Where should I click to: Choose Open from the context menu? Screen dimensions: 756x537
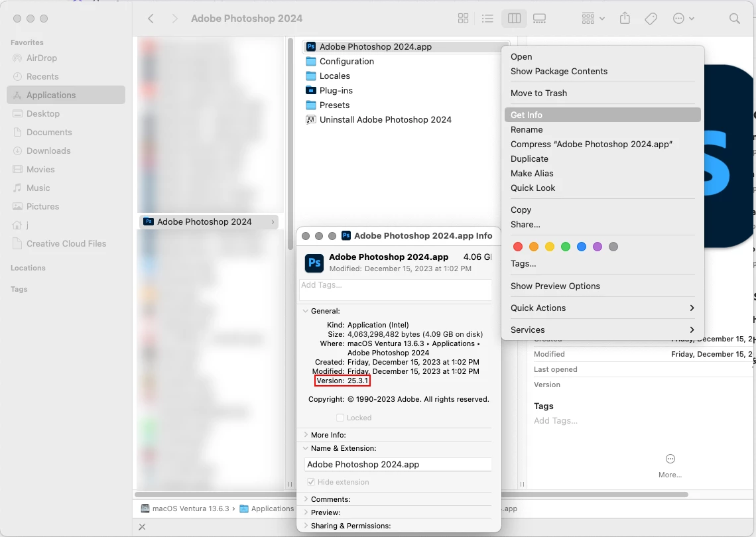point(603,56)
